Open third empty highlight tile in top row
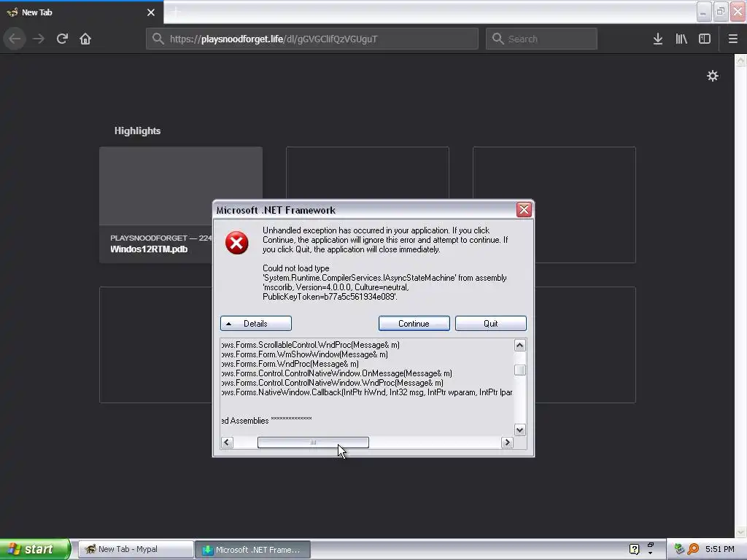The height and width of the screenshot is (560, 747). [x=554, y=205]
